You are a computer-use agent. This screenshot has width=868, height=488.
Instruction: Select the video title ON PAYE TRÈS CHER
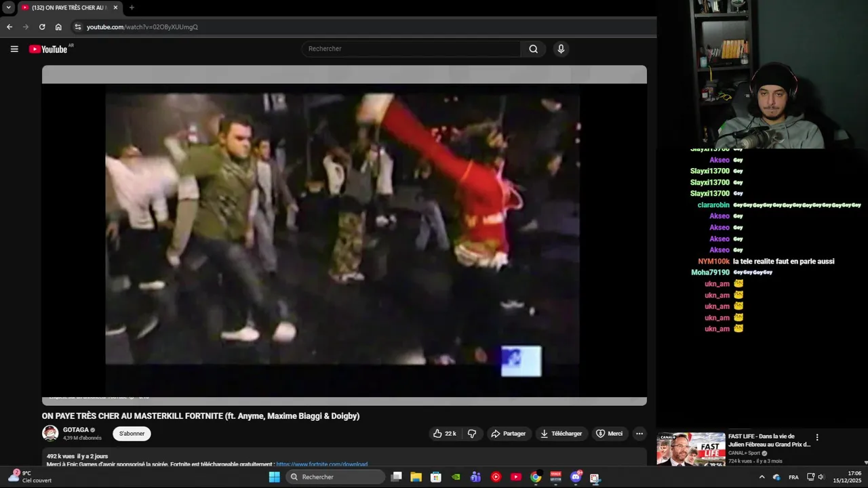tap(201, 416)
